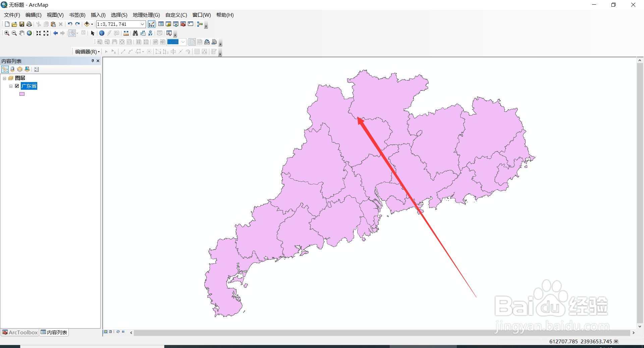This screenshot has width=644, height=348.
Task: Open the map scale combo box
Action: pyautogui.click(x=121, y=24)
